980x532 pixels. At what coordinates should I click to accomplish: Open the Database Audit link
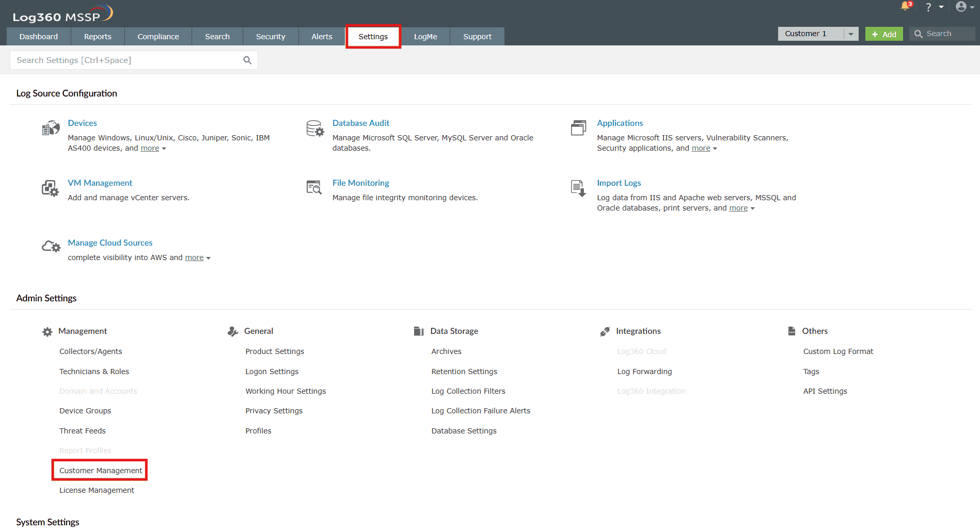click(x=361, y=123)
